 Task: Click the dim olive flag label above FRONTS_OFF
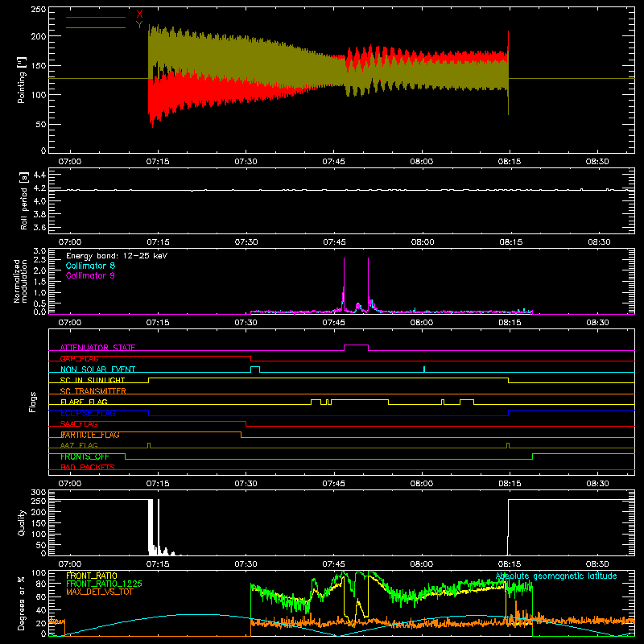click(79, 445)
